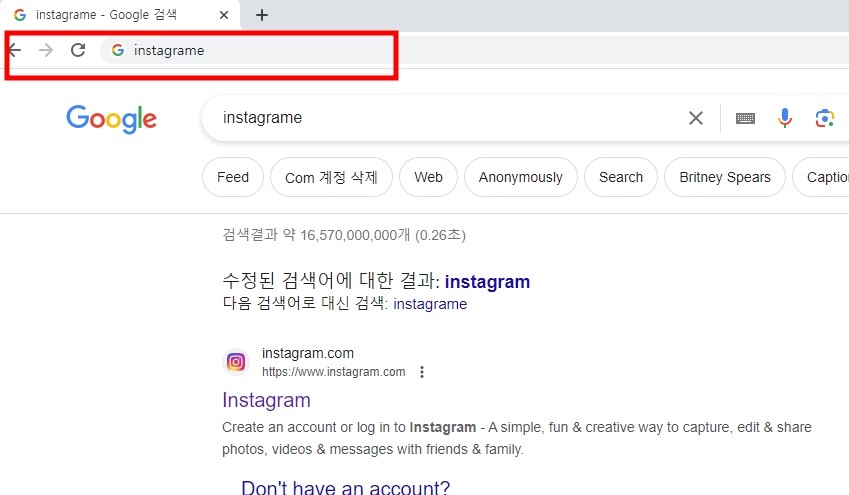Click the instagram.com site name text
The image size is (849, 495).
point(308,353)
